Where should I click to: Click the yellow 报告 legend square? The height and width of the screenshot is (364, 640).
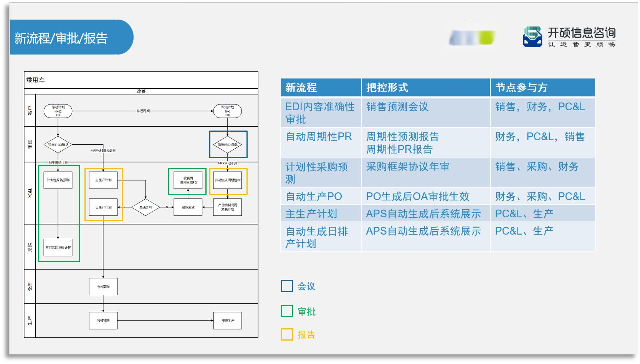(287, 334)
